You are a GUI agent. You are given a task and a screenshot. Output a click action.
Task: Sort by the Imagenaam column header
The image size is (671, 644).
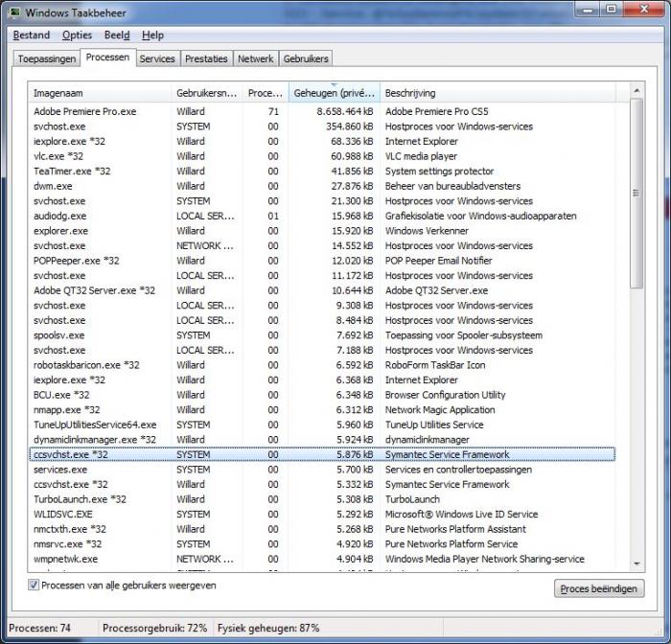[x=99, y=93]
